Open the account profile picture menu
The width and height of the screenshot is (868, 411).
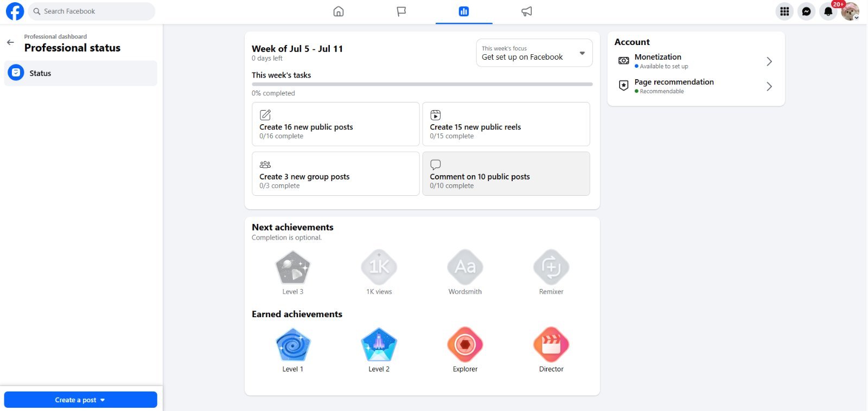tap(850, 11)
